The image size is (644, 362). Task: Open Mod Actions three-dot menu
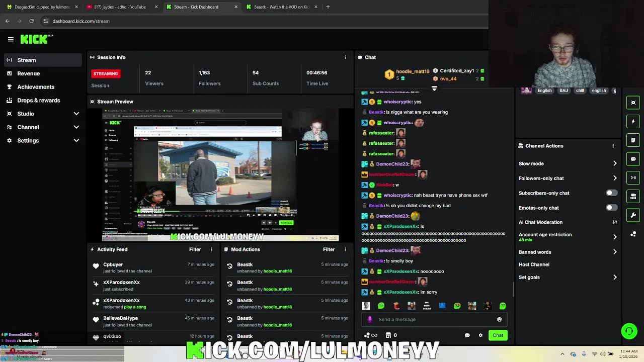[345, 249]
